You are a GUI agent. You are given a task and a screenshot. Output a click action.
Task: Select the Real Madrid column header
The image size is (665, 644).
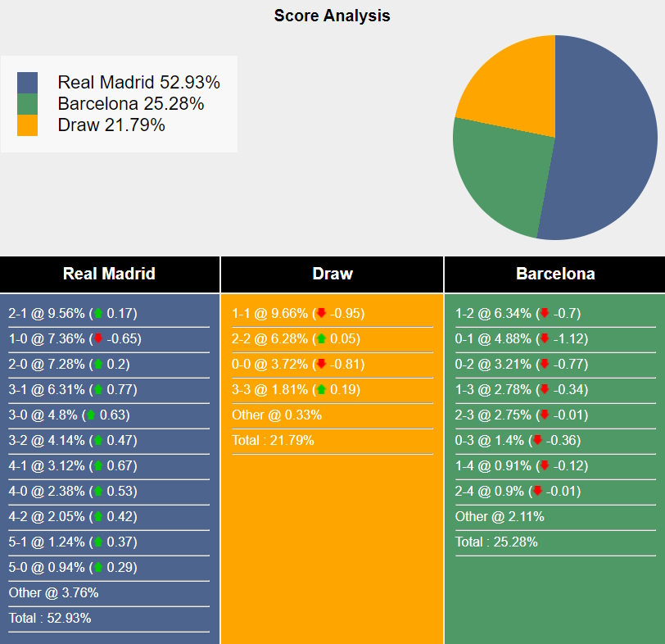109,274
